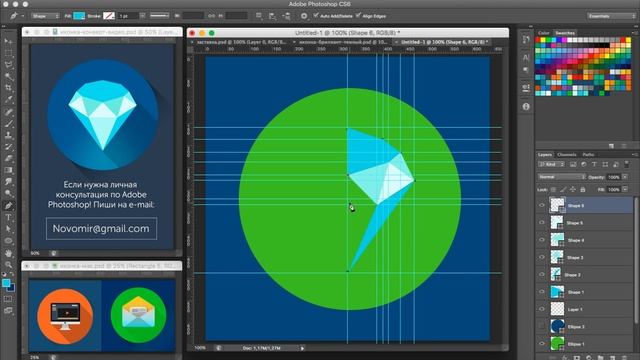
Task: Open the Essentials workspace dropdown
Action: click(x=611, y=16)
